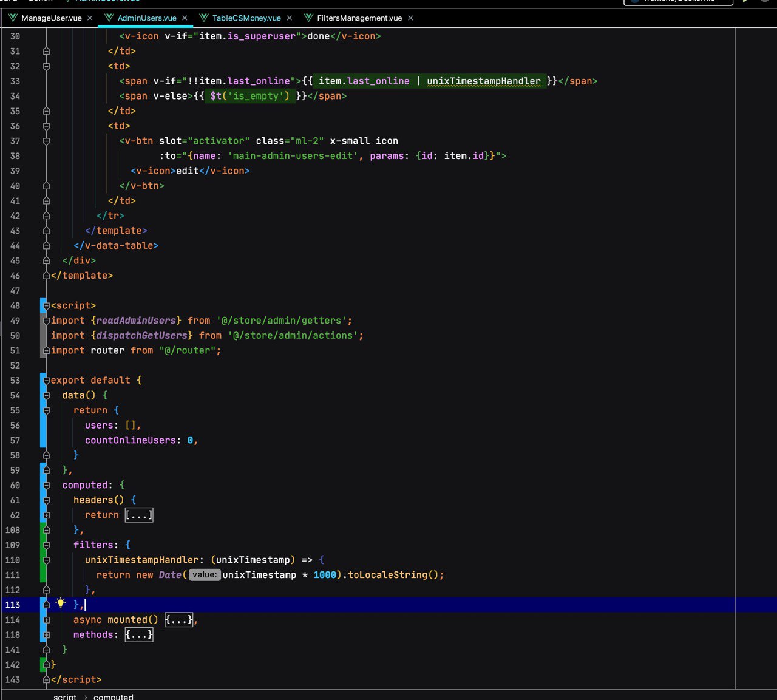Image resolution: width=777 pixels, height=700 pixels.
Task: Click the Vue icon on ManageUser.vue tab
Action: (13, 18)
